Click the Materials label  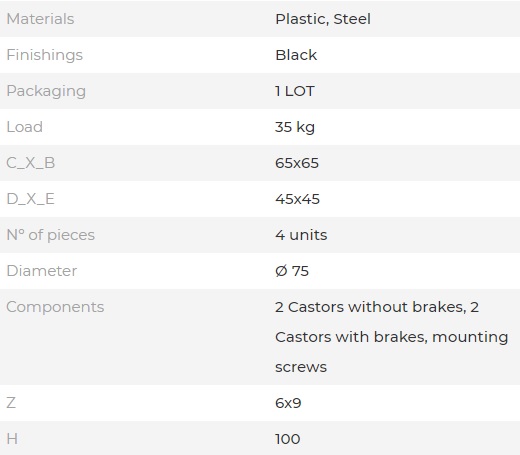point(40,19)
